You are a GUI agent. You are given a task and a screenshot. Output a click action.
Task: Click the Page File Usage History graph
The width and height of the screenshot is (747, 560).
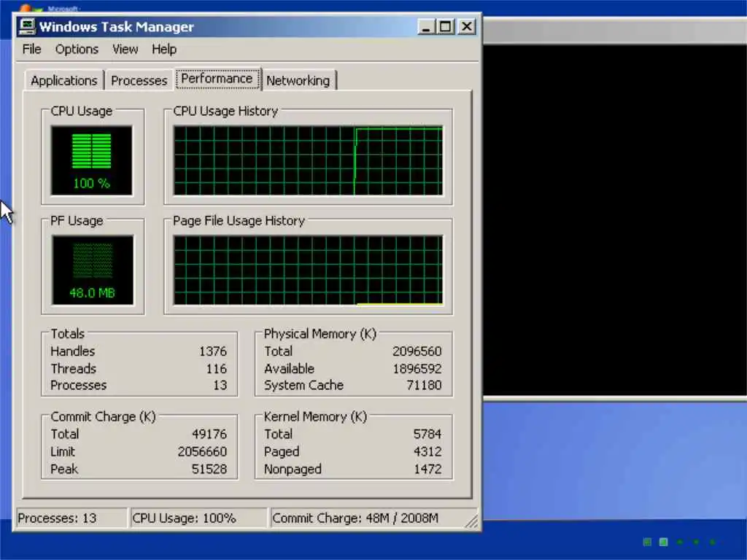[x=309, y=270]
